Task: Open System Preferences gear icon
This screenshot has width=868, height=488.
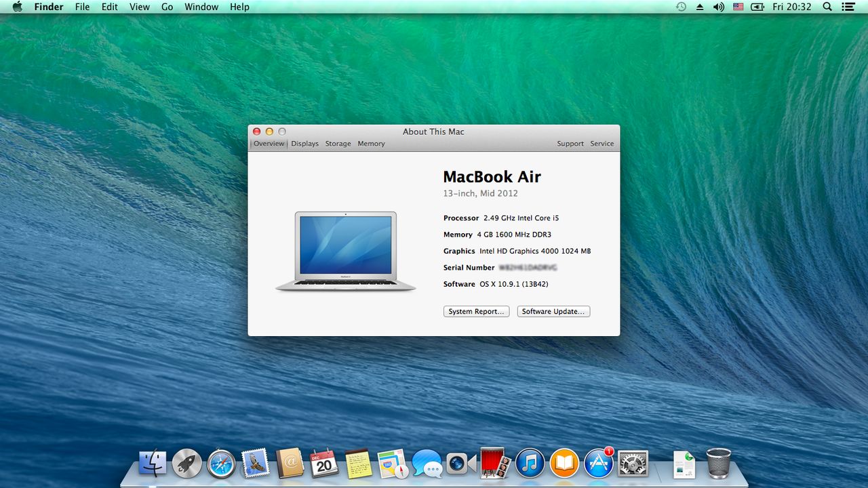Action: click(x=633, y=464)
